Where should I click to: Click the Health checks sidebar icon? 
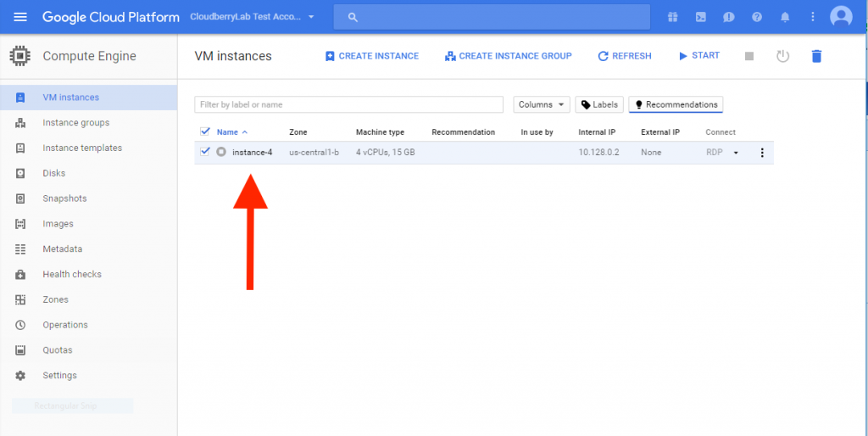(x=20, y=274)
